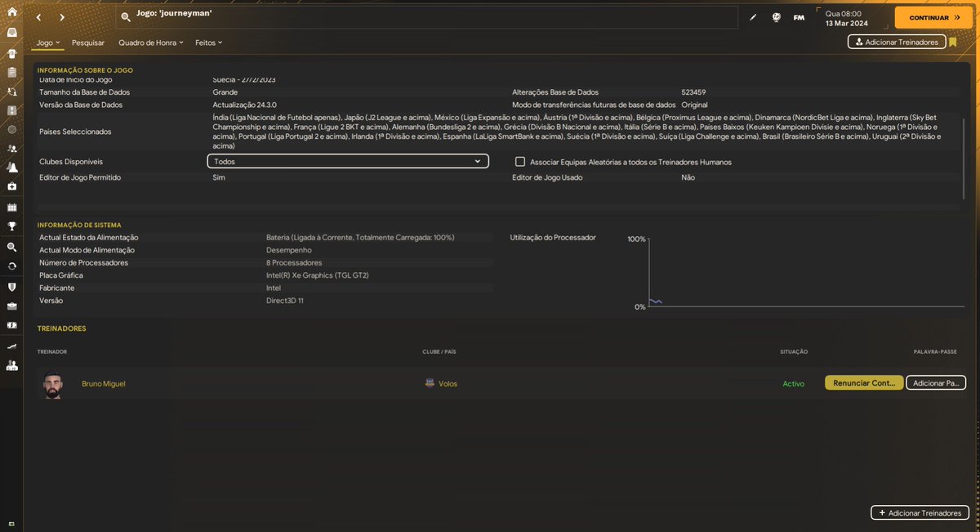
Task: Open the rising line-chart sidebar icon
Action: pyautogui.click(x=11, y=346)
